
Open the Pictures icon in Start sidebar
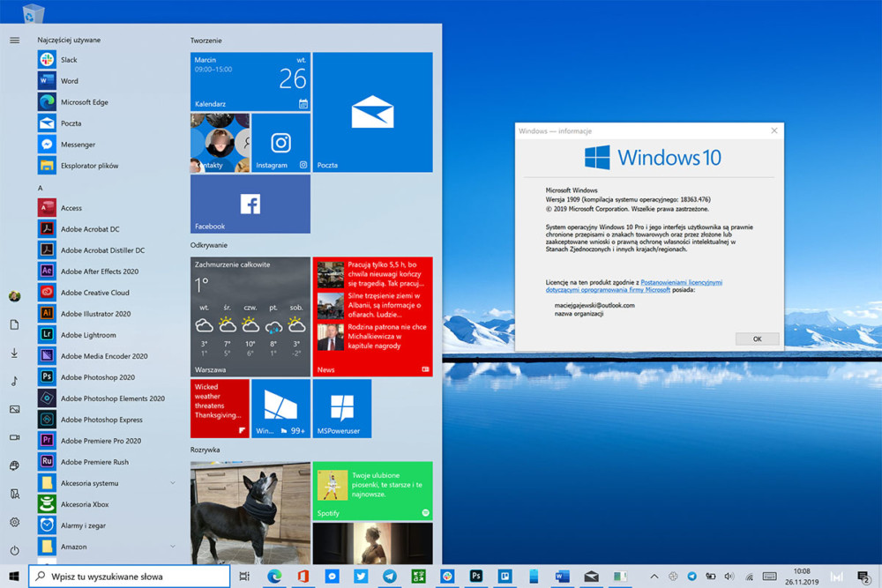tap(15, 409)
